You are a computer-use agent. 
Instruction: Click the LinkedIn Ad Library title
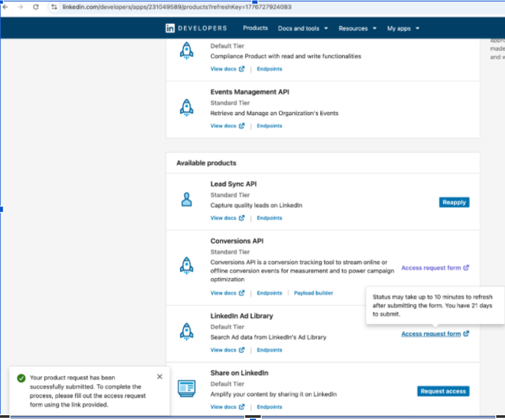tap(242, 316)
